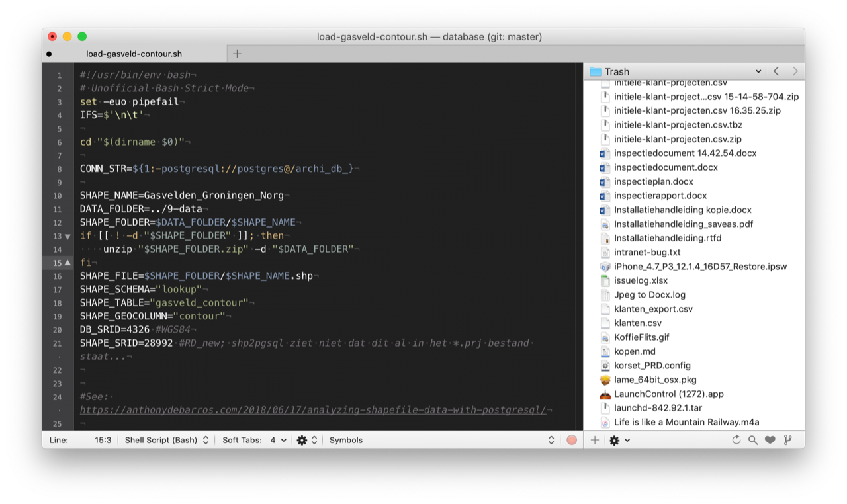Click the Trash folder icon in header
This screenshot has width=847, height=504.
[595, 71]
